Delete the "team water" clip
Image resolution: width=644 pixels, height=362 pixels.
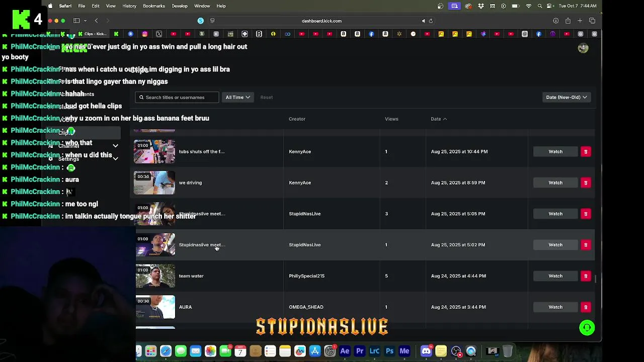click(x=586, y=276)
